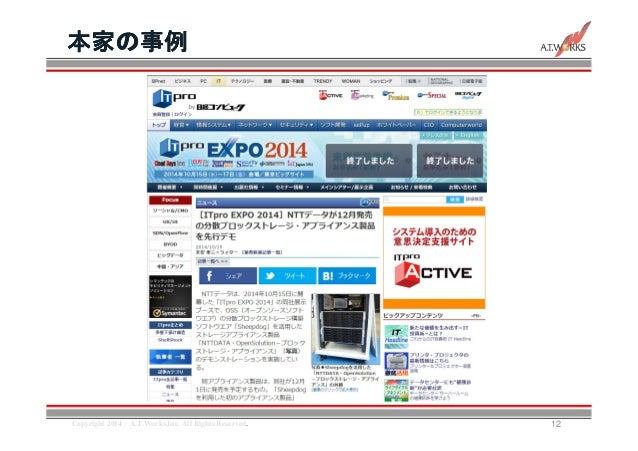Click the ピックアップコンテンツ section heading
This screenshot has width=638, height=451.
(x=413, y=315)
